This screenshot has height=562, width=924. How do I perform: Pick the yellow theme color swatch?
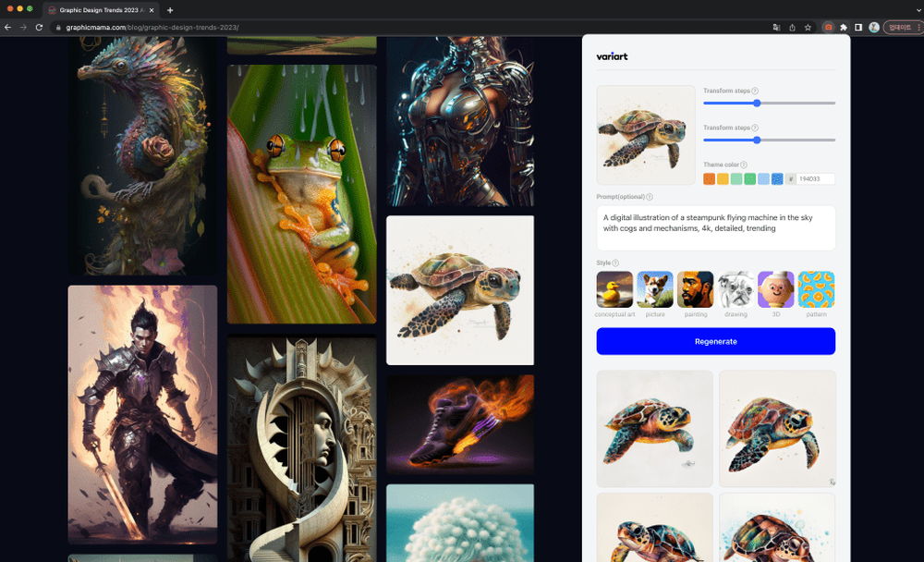point(723,178)
